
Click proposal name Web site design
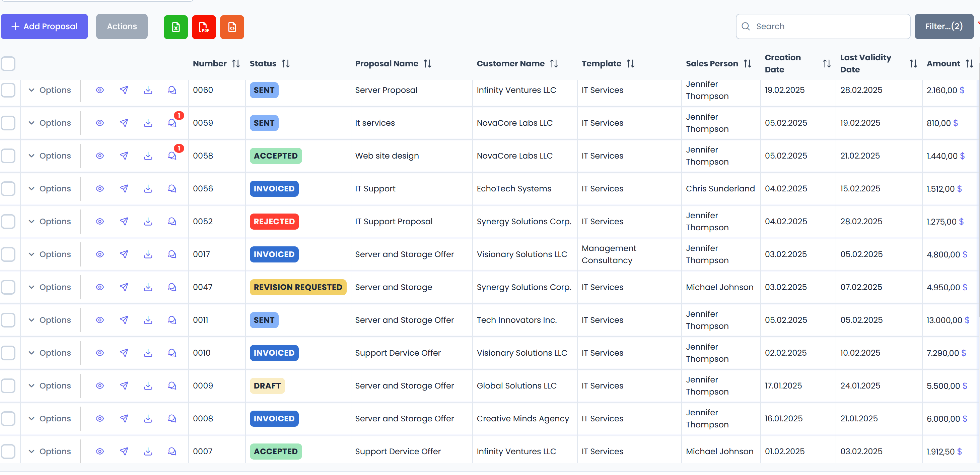[x=387, y=156]
